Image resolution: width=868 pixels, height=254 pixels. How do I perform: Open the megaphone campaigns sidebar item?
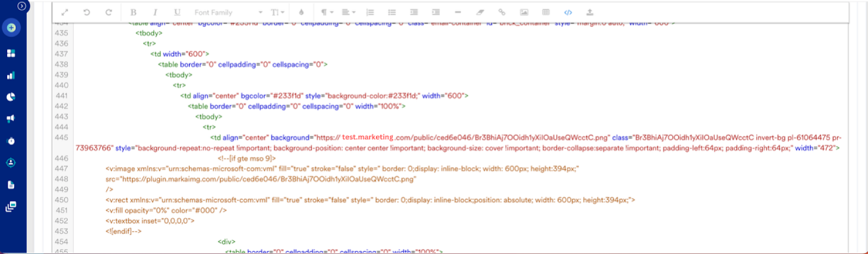11,119
